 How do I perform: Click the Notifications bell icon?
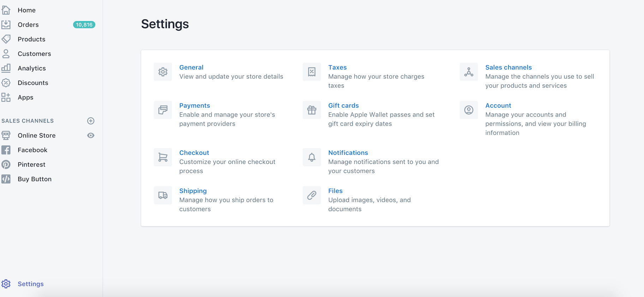[312, 158]
